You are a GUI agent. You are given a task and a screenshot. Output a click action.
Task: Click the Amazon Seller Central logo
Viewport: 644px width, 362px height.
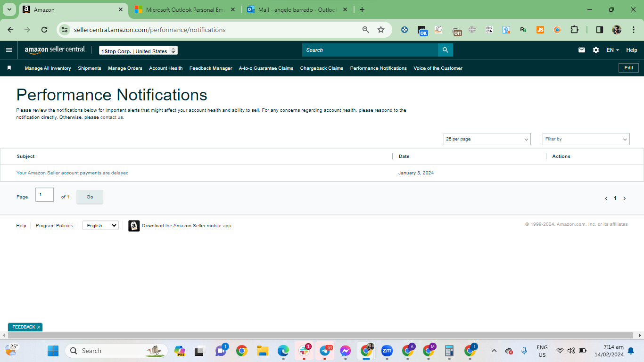[x=55, y=50]
